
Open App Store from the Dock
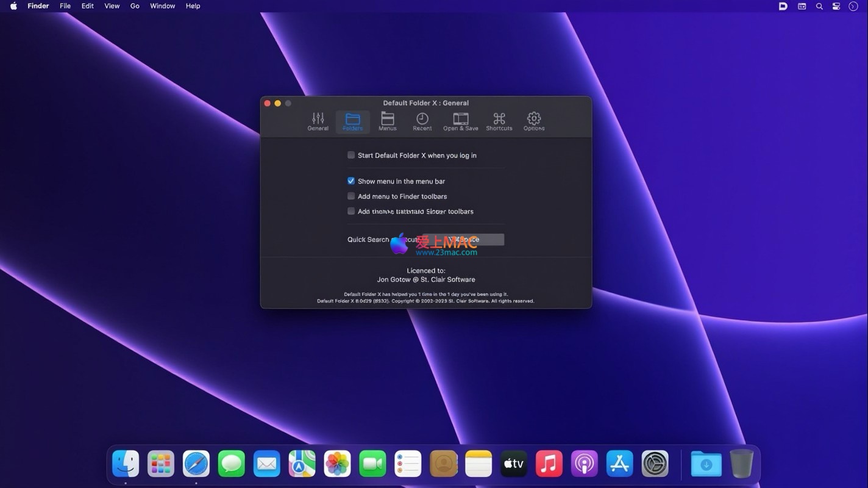point(619,464)
